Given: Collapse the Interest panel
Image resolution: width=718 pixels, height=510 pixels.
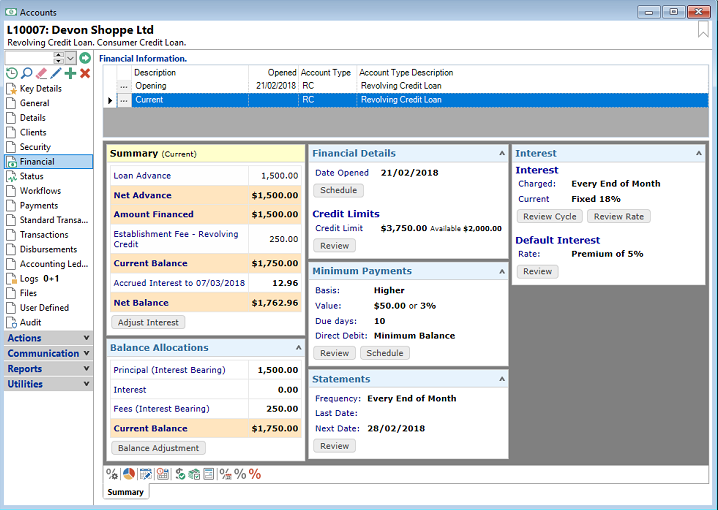Looking at the screenshot, I should [699, 153].
